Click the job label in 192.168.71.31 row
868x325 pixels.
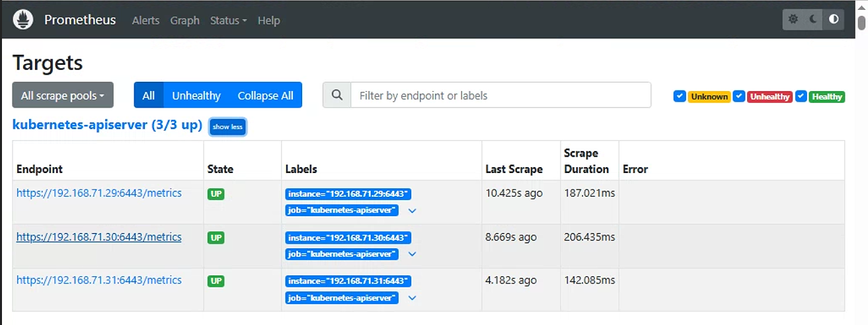[x=342, y=298]
